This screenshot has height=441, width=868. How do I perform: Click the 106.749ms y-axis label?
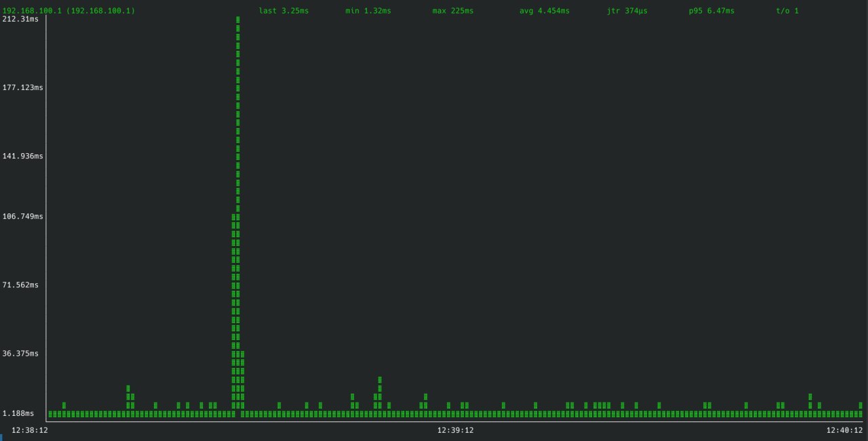[23, 216]
